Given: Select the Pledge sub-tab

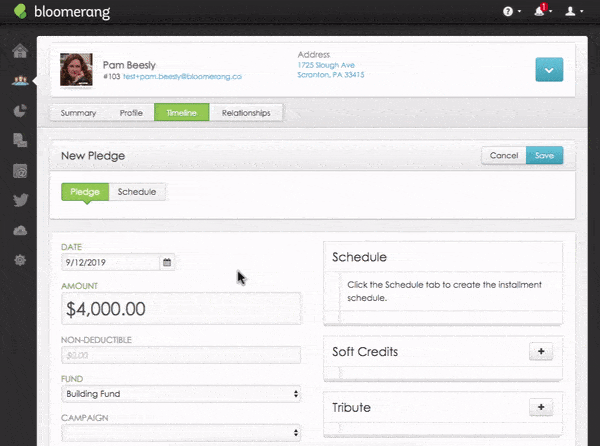Looking at the screenshot, I should (x=85, y=192).
